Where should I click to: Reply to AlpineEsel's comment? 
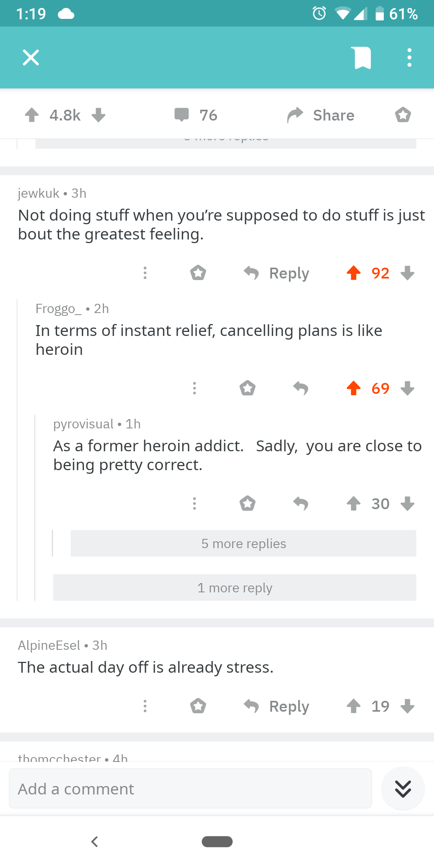tap(276, 706)
